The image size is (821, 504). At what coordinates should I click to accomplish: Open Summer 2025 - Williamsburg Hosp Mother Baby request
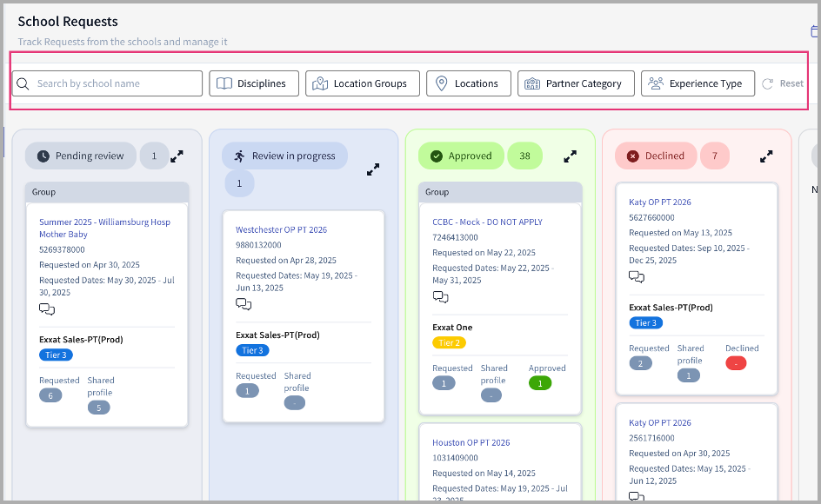coord(104,229)
